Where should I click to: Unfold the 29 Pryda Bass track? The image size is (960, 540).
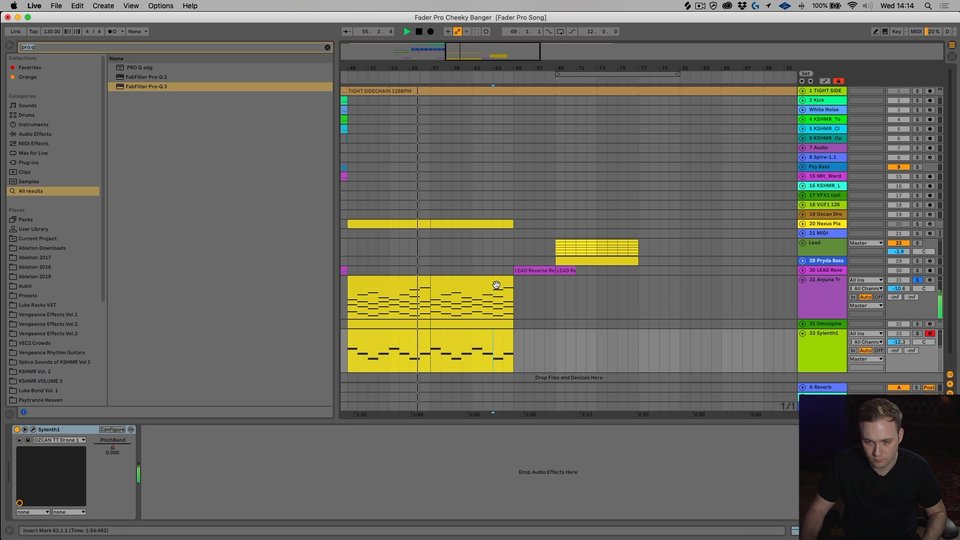tap(803, 261)
